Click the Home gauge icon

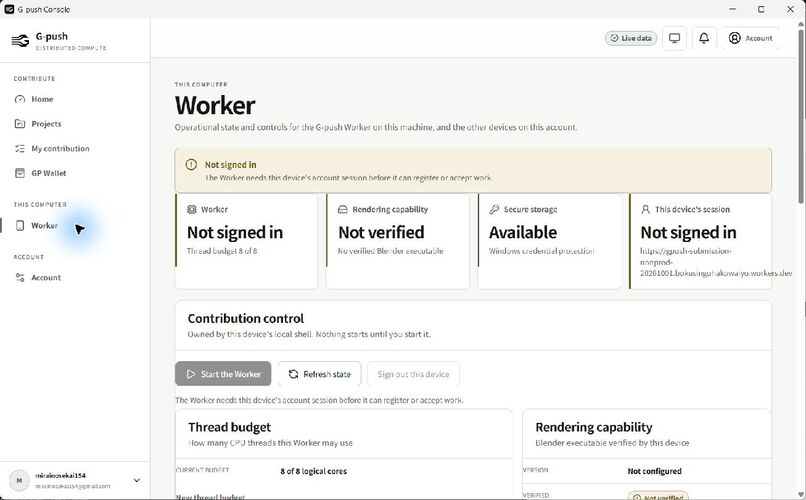[20, 99]
